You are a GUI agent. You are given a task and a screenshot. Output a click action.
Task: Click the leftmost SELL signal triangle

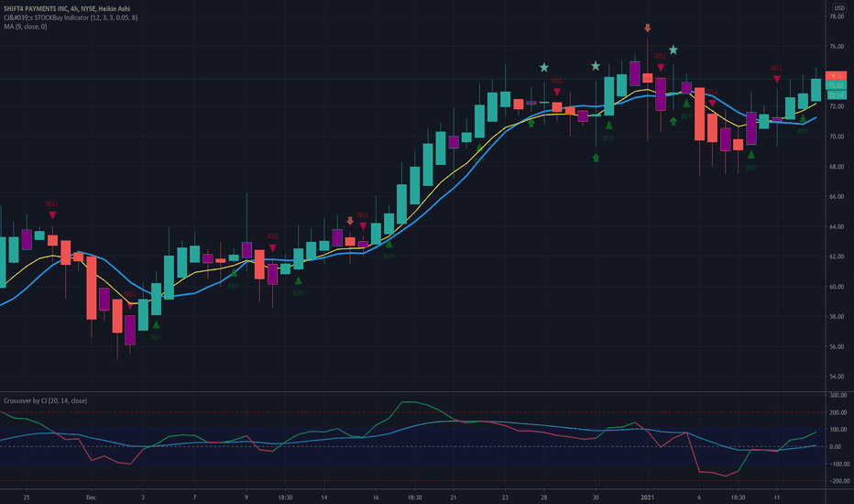[x=52, y=215]
